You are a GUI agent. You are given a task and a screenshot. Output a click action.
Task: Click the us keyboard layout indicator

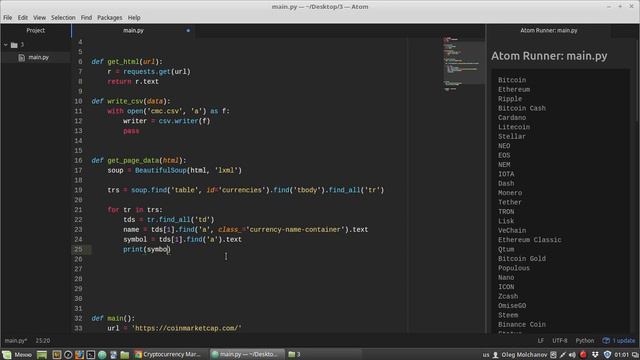coord(486,355)
